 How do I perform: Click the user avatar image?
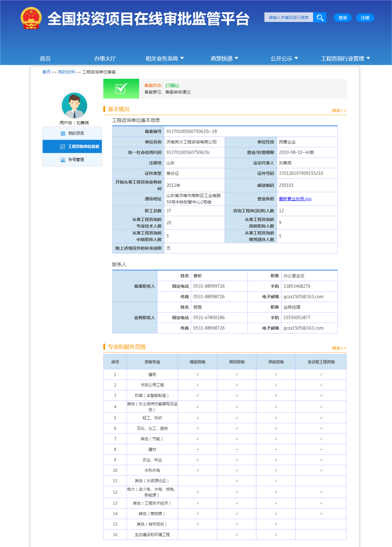click(x=74, y=106)
